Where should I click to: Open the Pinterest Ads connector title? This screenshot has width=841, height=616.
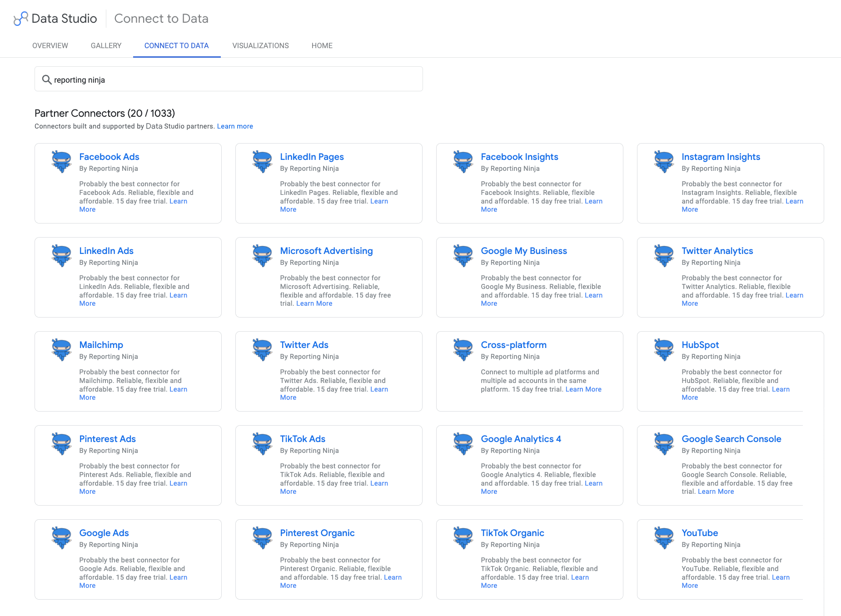point(107,439)
